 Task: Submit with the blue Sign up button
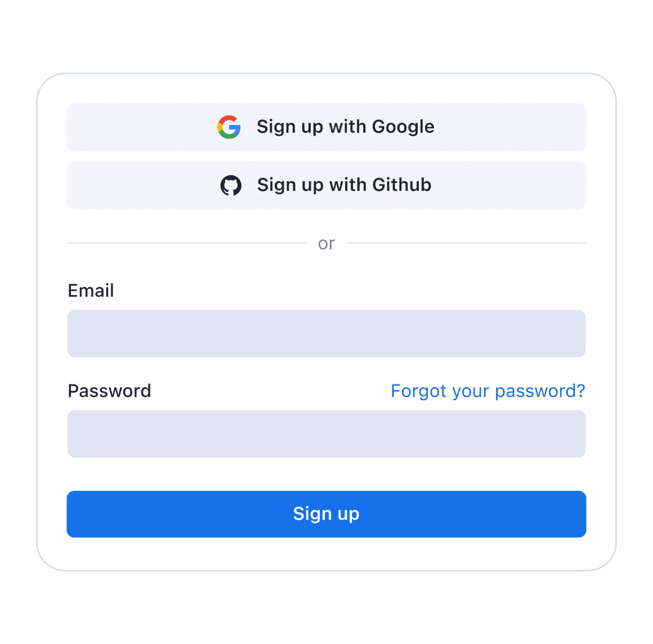[326, 514]
